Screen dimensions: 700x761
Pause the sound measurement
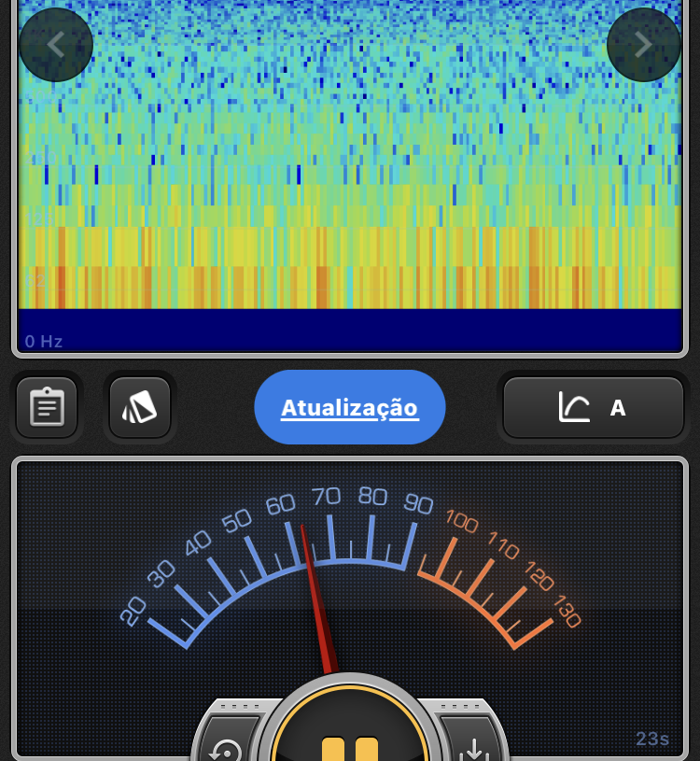point(350,745)
